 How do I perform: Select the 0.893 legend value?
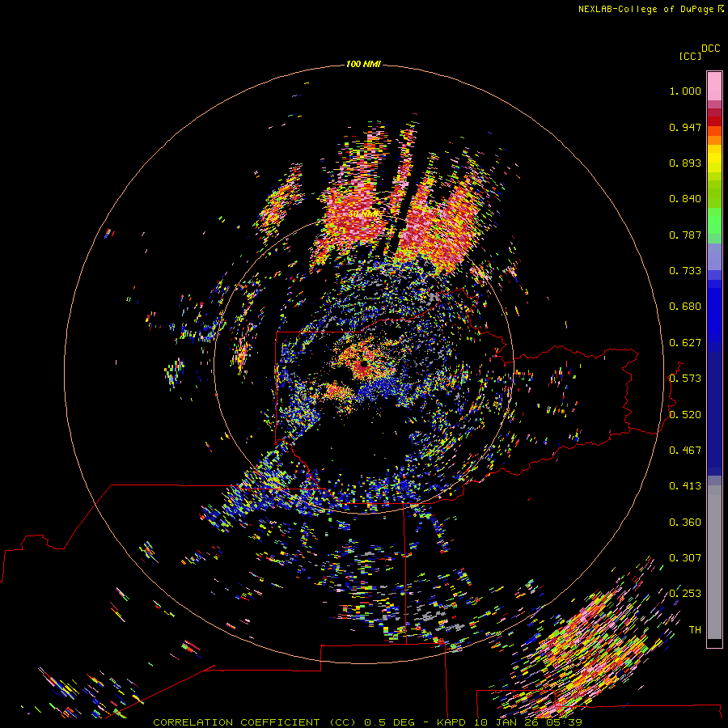click(x=685, y=163)
